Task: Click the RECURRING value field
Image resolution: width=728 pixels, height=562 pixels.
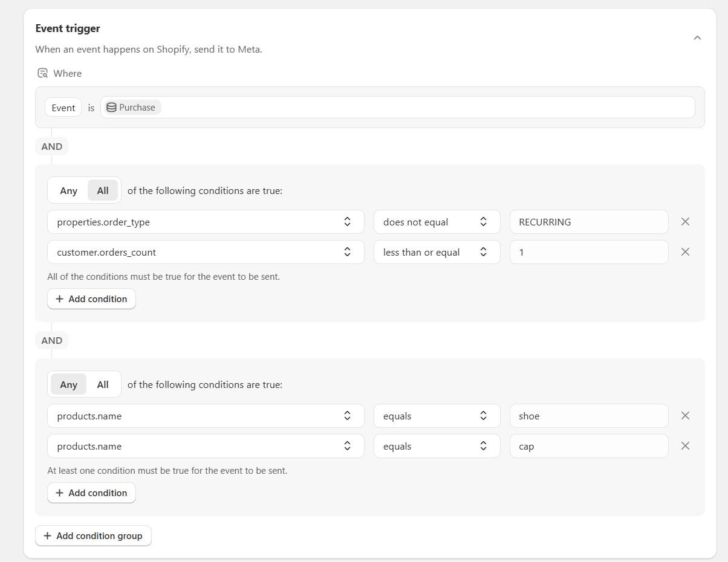Action: (x=589, y=222)
